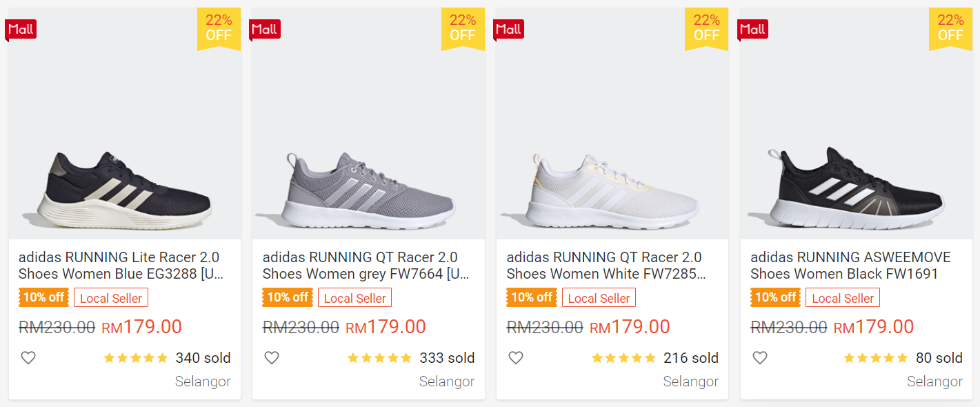Click heart icon on ASWEEMOVE Black shoe
980x407 pixels.
click(x=759, y=358)
